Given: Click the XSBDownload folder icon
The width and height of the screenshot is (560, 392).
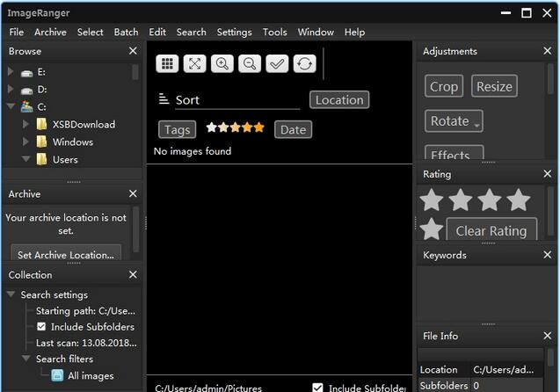Looking at the screenshot, I should click(x=41, y=124).
